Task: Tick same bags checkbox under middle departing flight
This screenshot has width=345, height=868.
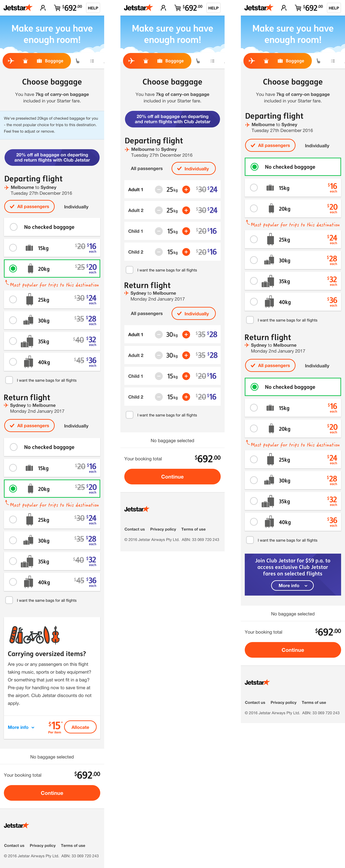Action: pos(130,270)
